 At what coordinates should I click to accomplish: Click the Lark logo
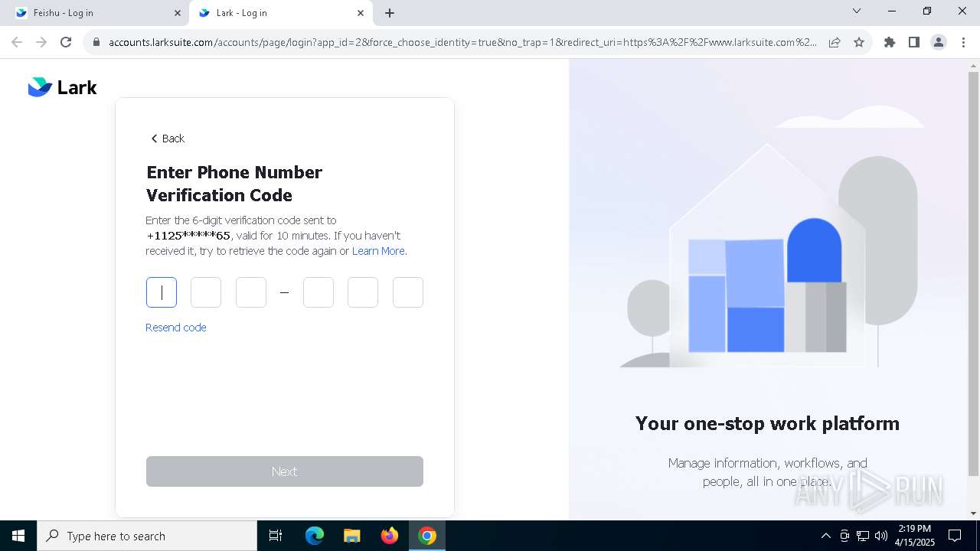[x=62, y=87]
